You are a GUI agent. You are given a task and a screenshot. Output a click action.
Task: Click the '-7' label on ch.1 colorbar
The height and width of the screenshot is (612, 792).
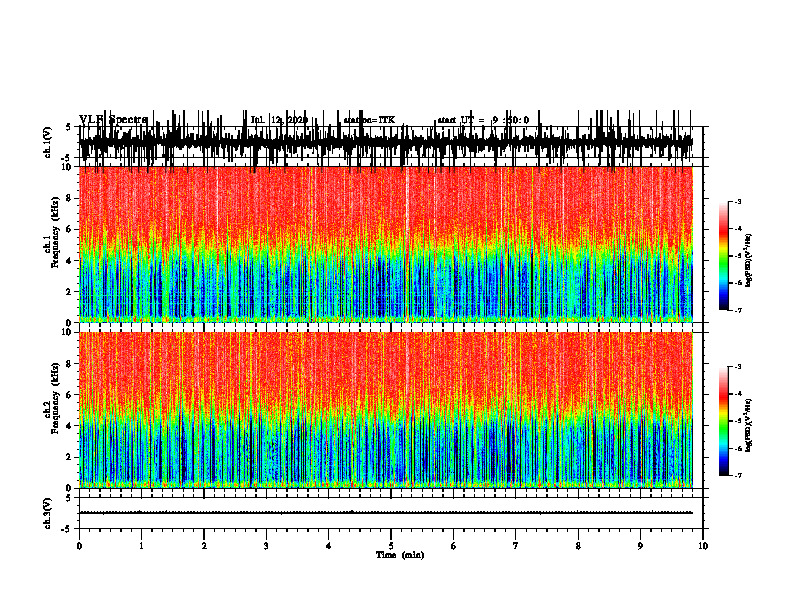pyautogui.click(x=737, y=310)
